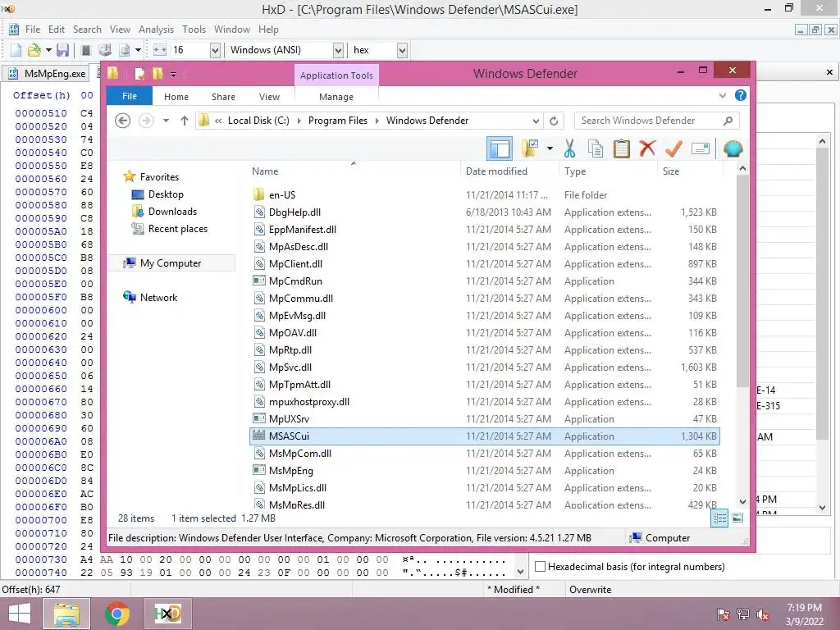Click the Open file icon in HxD toolbar
The height and width of the screenshot is (630, 840).
click(x=34, y=50)
